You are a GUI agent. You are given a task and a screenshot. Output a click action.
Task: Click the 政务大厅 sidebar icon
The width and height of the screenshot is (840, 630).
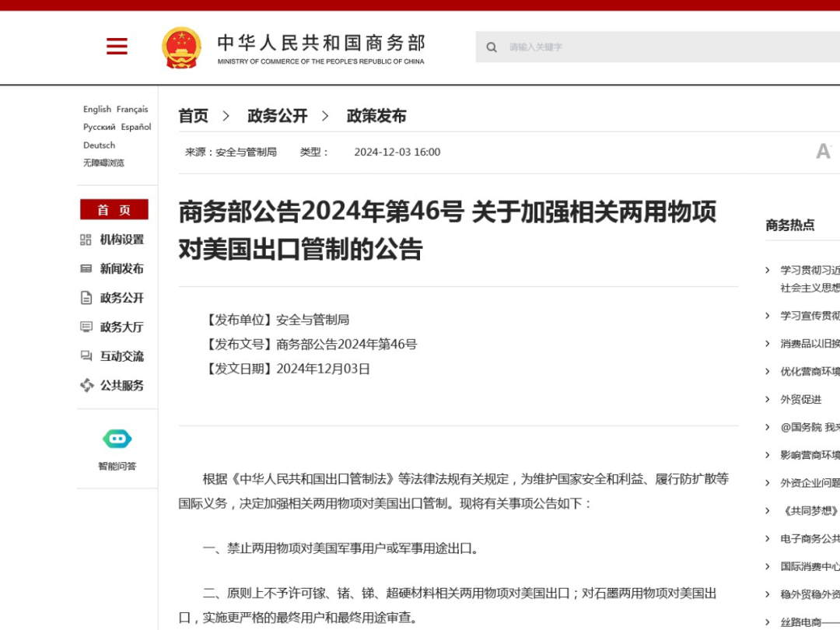(86, 327)
